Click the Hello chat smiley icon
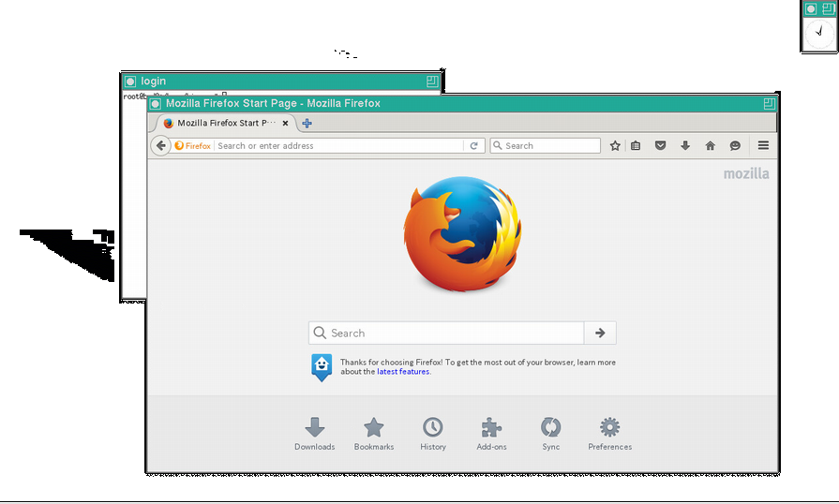839x504 pixels. point(735,145)
